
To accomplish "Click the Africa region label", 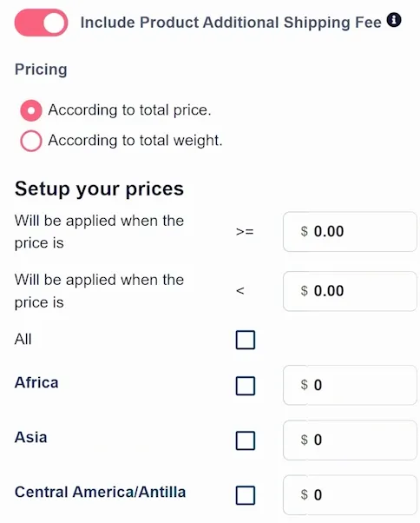I will click(x=36, y=382).
